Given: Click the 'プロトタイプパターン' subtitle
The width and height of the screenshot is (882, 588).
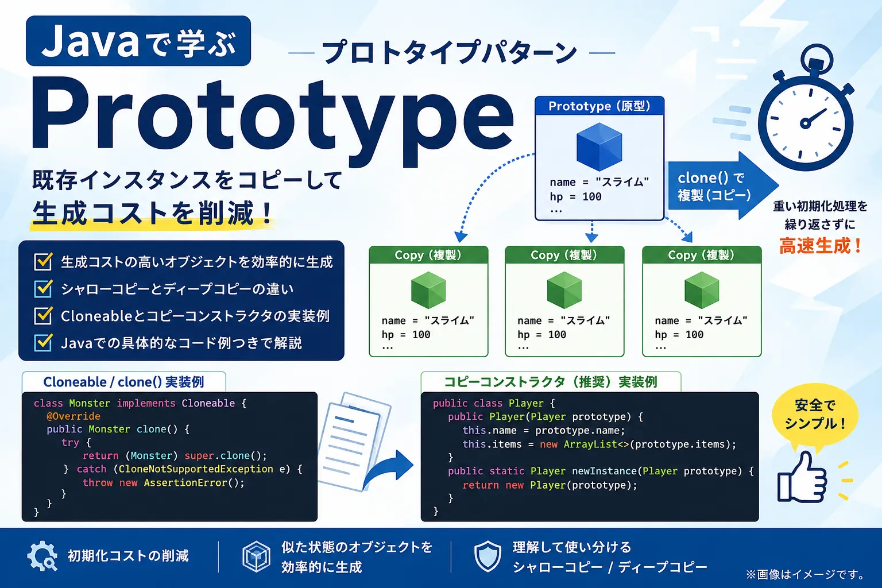Looking at the screenshot, I should pos(450,53).
